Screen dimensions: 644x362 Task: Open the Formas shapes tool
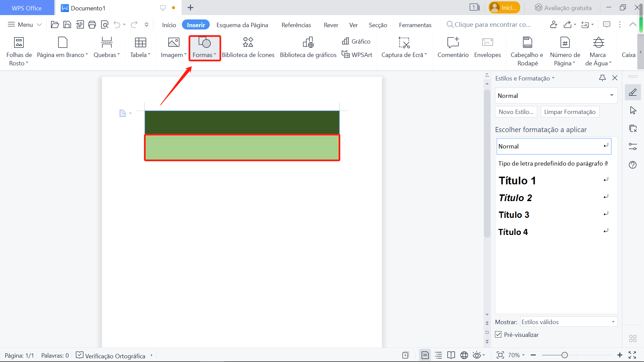coord(204,48)
